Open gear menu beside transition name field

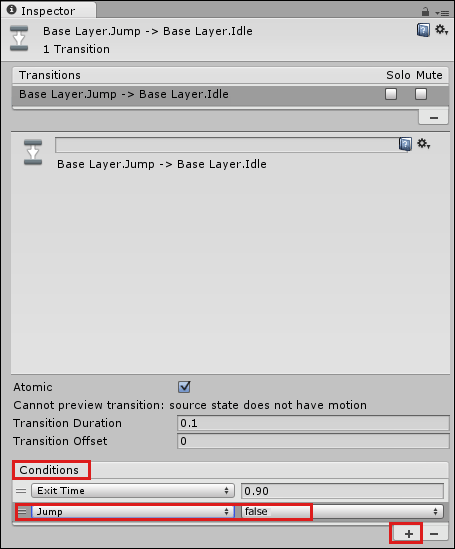424,144
